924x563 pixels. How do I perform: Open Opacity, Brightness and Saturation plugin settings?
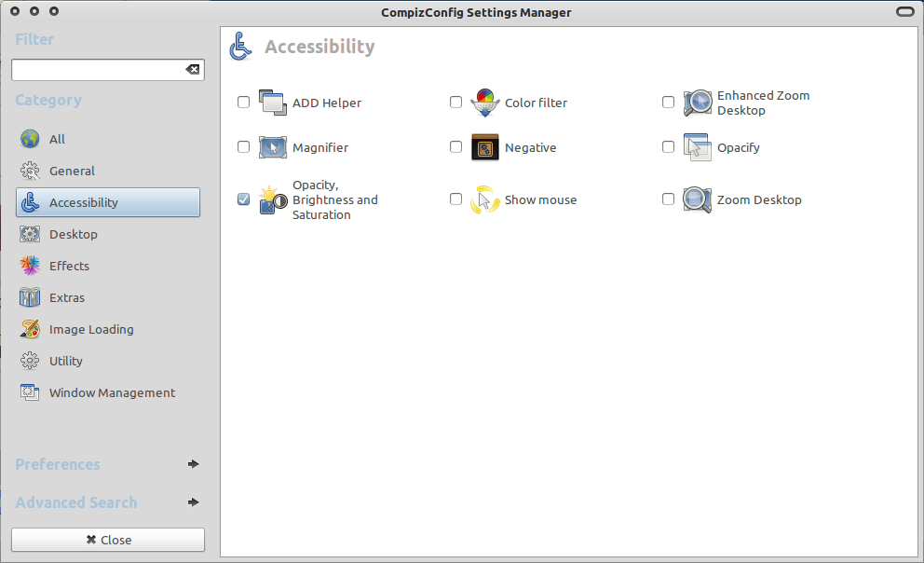[334, 199]
